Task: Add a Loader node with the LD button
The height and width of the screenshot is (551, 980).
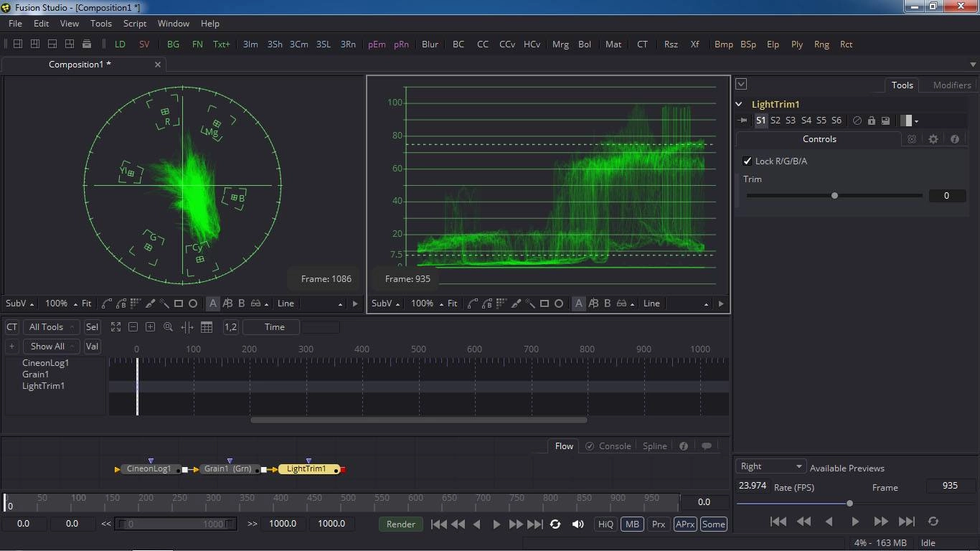Action: pyautogui.click(x=120, y=44)
